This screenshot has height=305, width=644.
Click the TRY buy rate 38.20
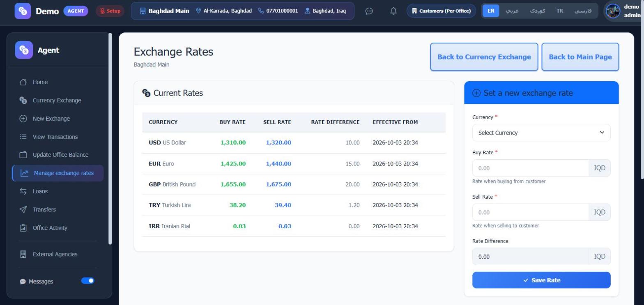point(237,205)
